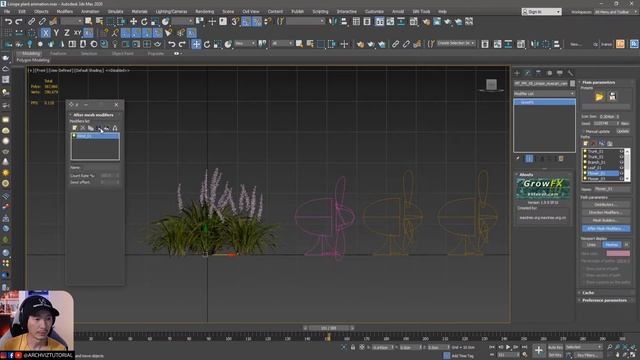Restrict to X axis constraint
640x360 pixels.
[x=45, y=33]
